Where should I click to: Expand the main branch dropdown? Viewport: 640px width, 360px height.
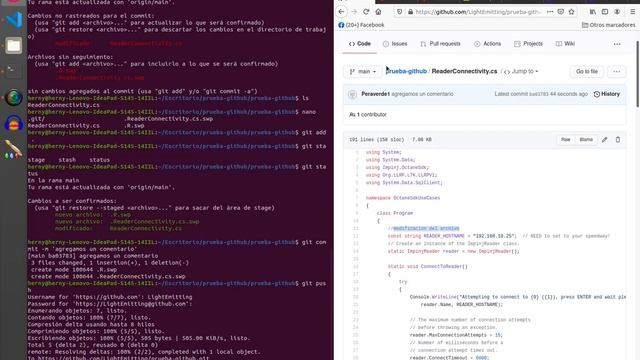tap(363, 71)
